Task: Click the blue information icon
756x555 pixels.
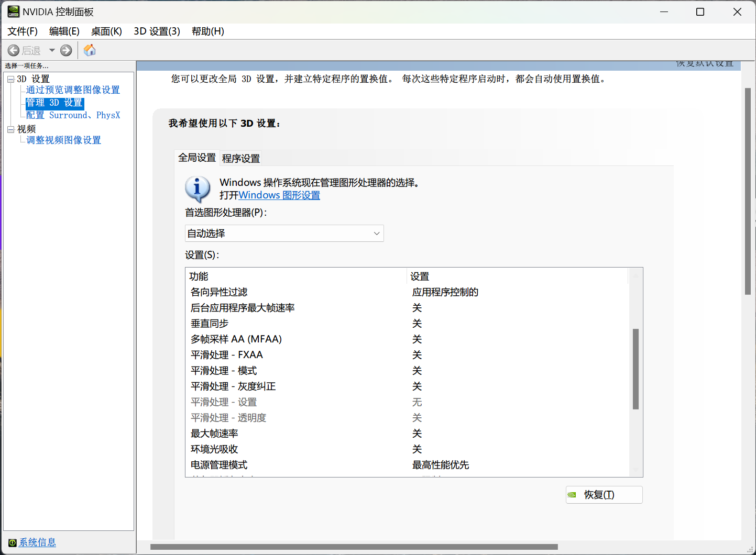Action: tap(198, 189)
